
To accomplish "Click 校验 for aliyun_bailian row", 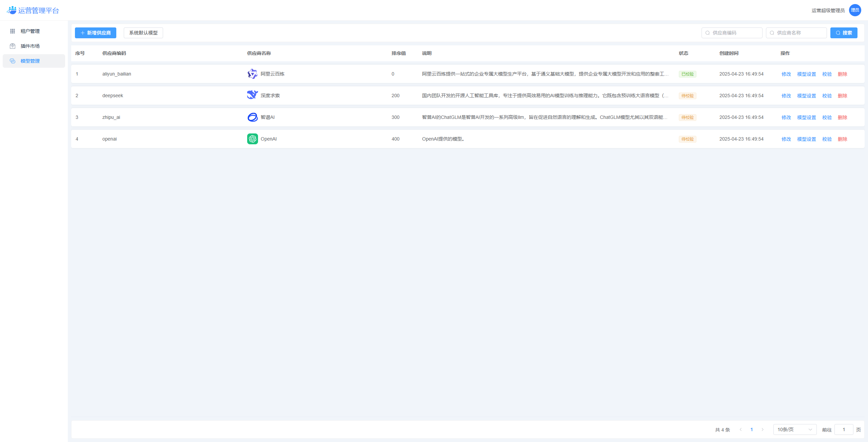I will [x=827, y=74].
